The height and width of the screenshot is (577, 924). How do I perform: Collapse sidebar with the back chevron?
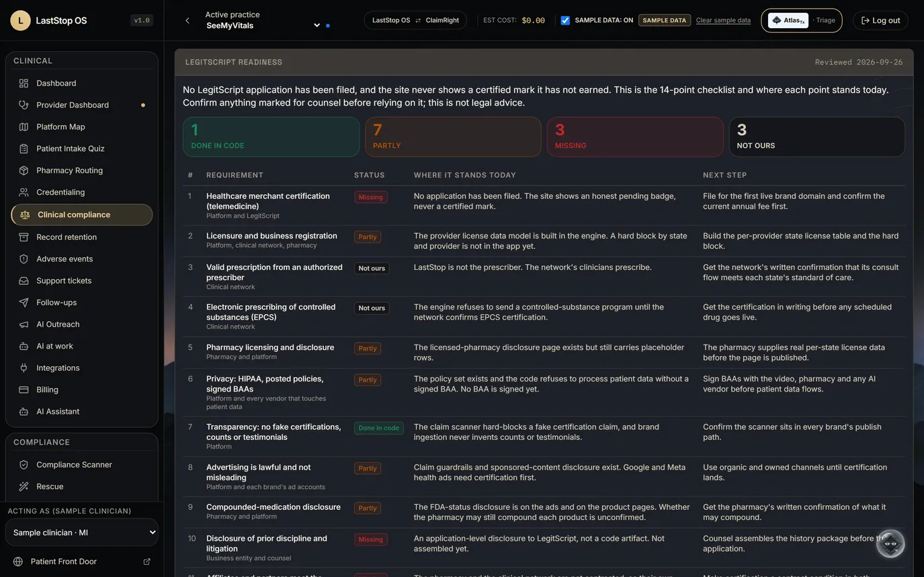pyautogui.click(x=187, y=21)
